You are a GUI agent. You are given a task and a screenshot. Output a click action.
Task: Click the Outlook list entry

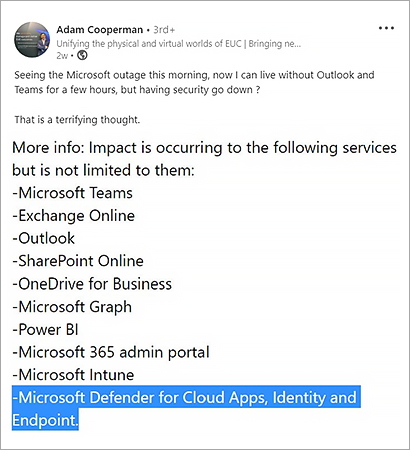point(43,238)
